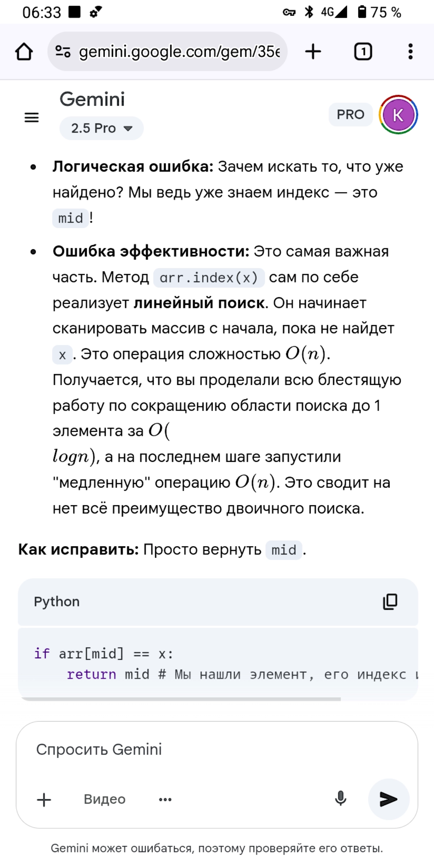Screen dimensions: 434x868
Task: Send the prompt with arrow button
Action: click(388, 799)
